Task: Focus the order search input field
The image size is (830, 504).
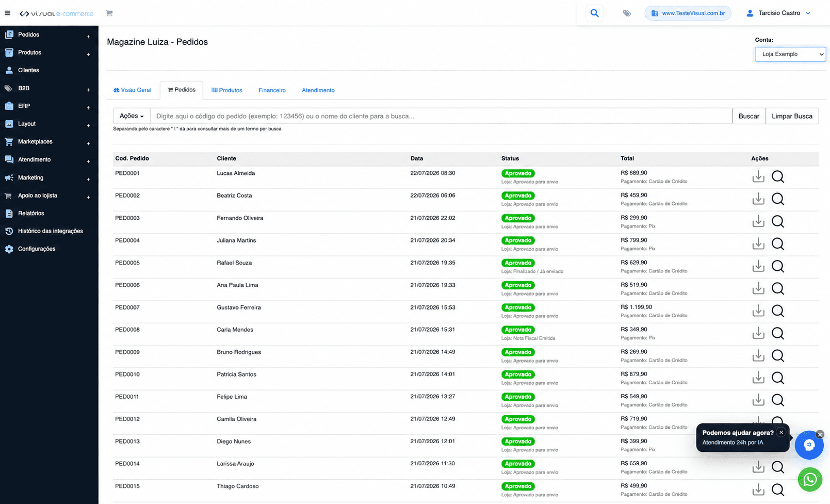Action: pos(441,116)
